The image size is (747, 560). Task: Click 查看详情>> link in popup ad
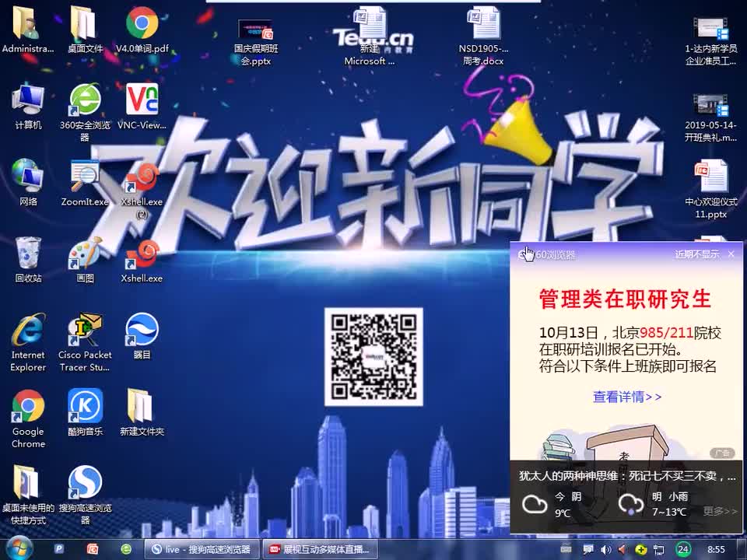click(x=627, y=397)
